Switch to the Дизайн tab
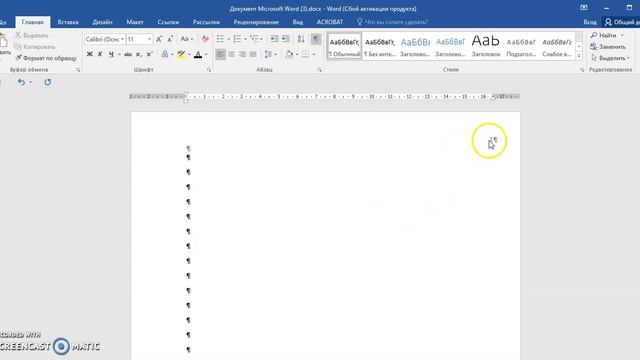Viewport: 640px width, 360px height. pos(102,22)
